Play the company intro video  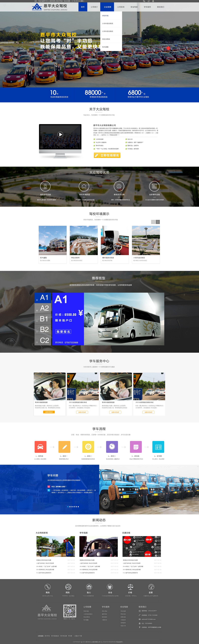[60, 135]
